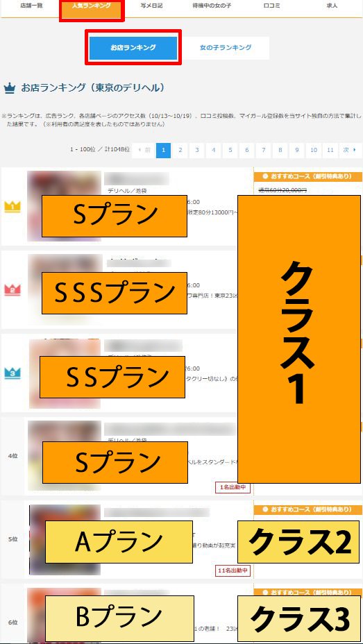Click rank 1 おすすめコース header
363x644 pixels.
307,176
